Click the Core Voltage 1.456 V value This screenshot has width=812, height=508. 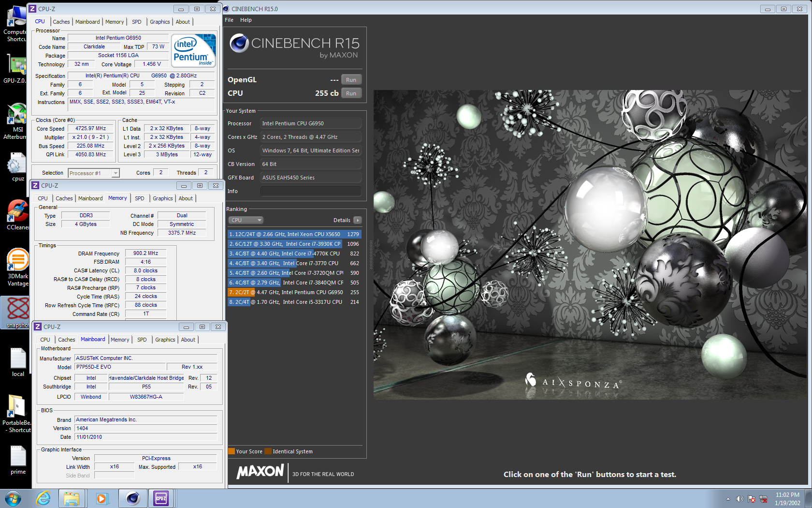(x=152, y=64)
